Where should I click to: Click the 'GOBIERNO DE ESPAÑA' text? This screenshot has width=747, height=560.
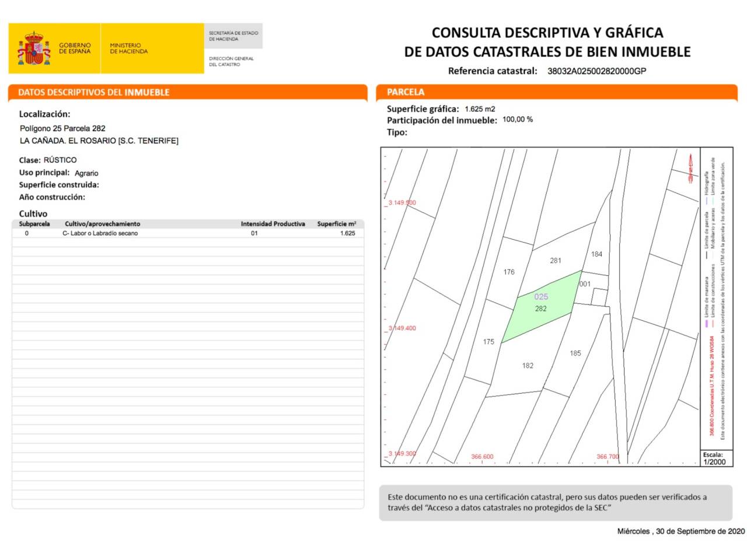(75, 48)
